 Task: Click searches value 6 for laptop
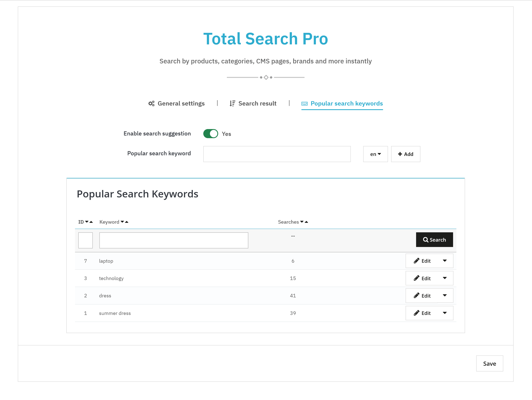coord(293,261)
